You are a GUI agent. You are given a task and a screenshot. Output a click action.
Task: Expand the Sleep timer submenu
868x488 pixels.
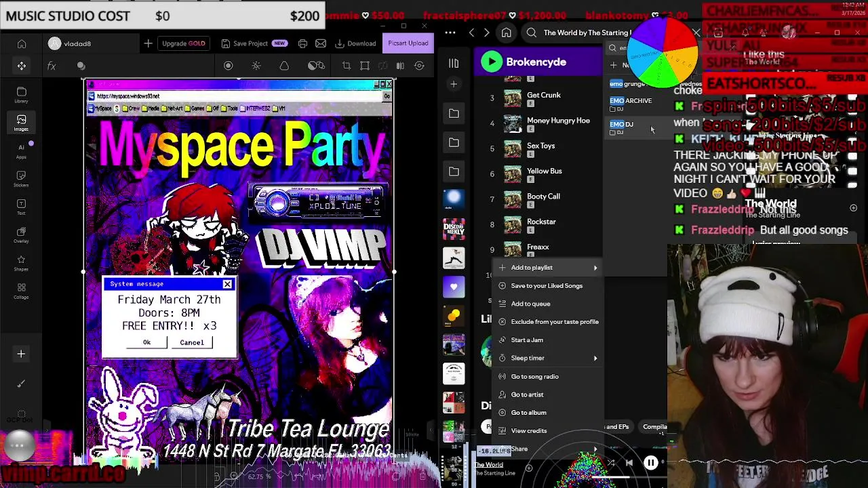(549, 358)
